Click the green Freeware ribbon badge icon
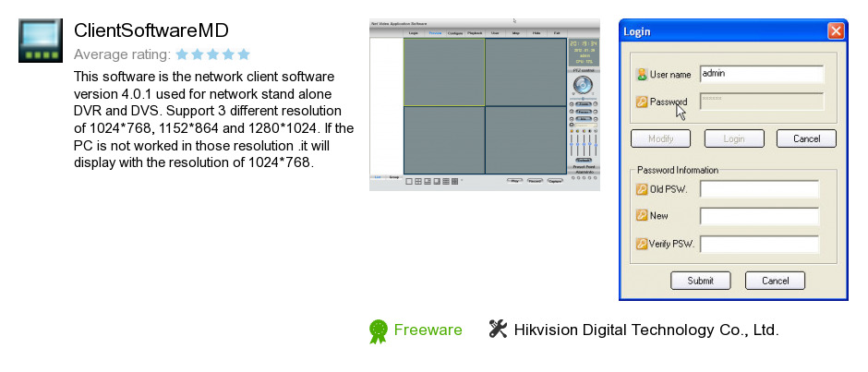The image size is (868, 372). coord(378,331)
